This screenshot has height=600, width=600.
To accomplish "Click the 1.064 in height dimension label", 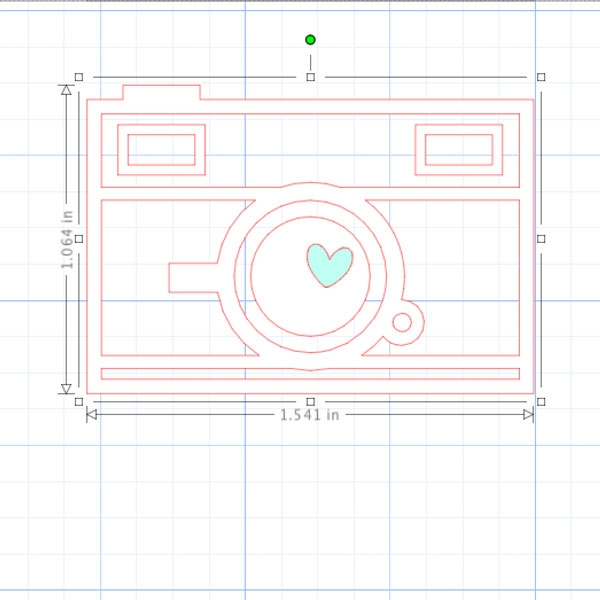I will point(67,240).
